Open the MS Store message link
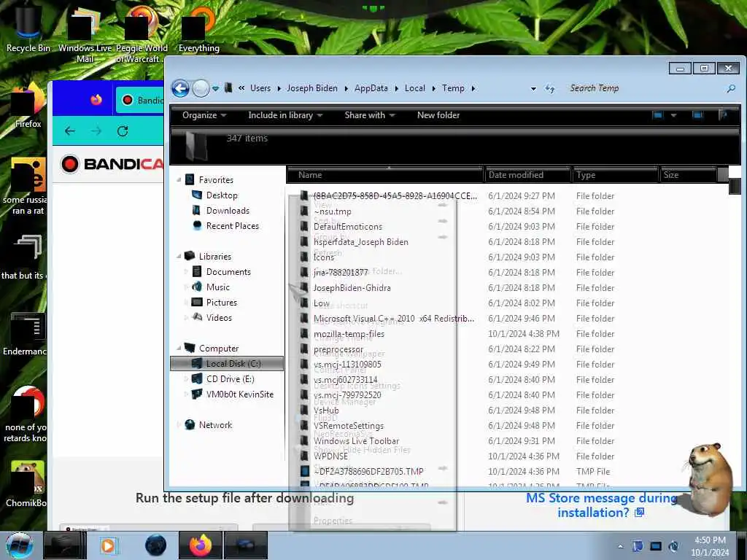The height and width of the screenshot is (560, 747). pyautogui.click(x=602, y=505)
